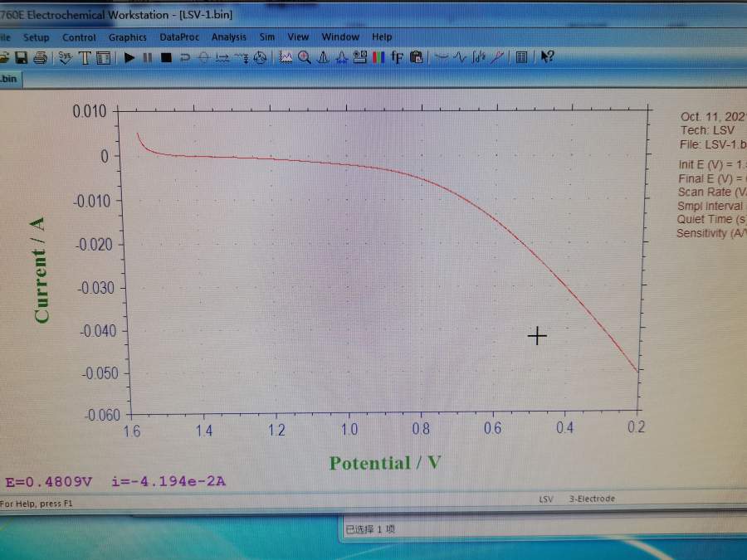This screenshot has height=560, width=747.
Task: Click the '已选择 1 项' window behind
Action: pos(370,529)
